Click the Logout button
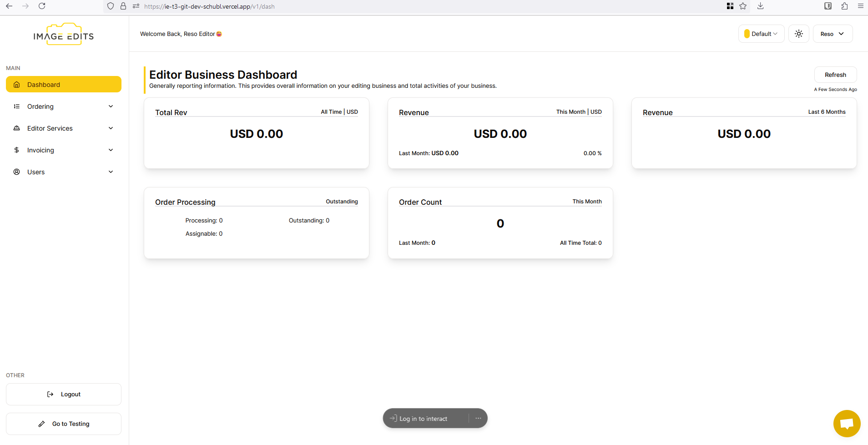Image resolution: width=868 pixels, height=445 pixels. pyautogui.click(x=64, y=394)
